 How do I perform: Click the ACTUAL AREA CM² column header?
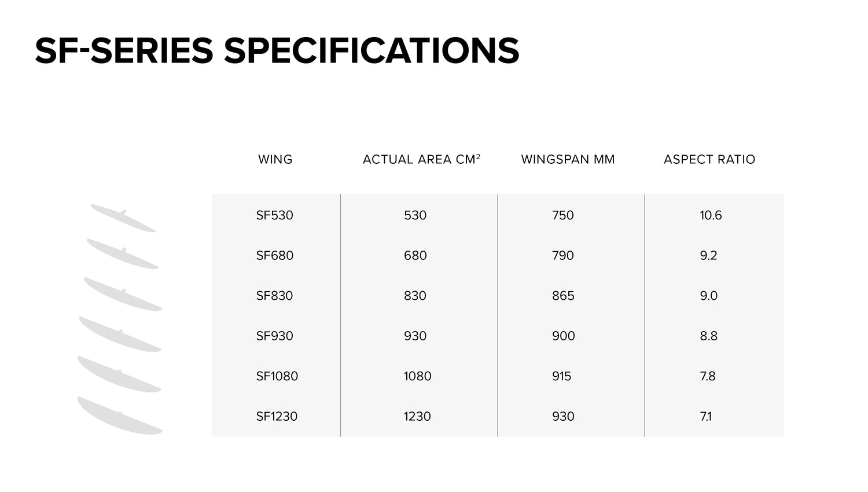(x=421, y=159)
